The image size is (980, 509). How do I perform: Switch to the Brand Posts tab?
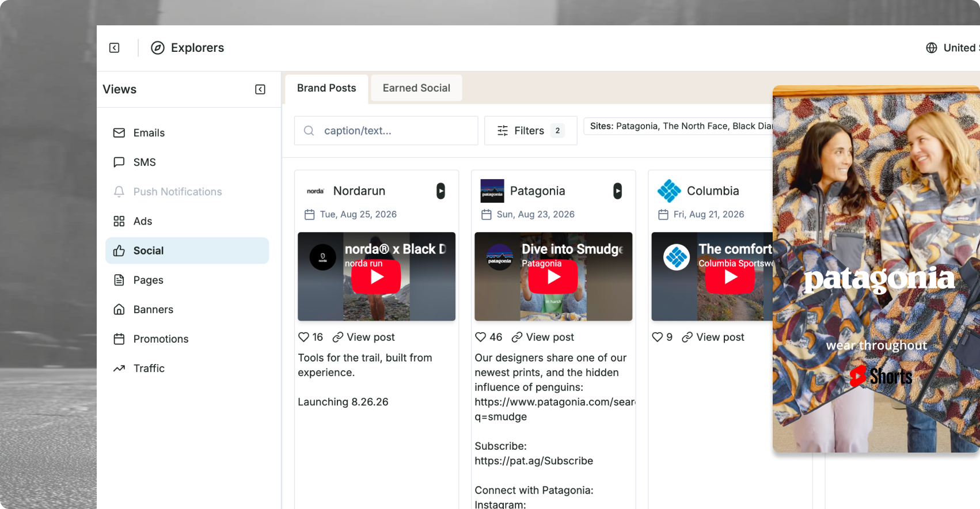(x=326, y=88)
